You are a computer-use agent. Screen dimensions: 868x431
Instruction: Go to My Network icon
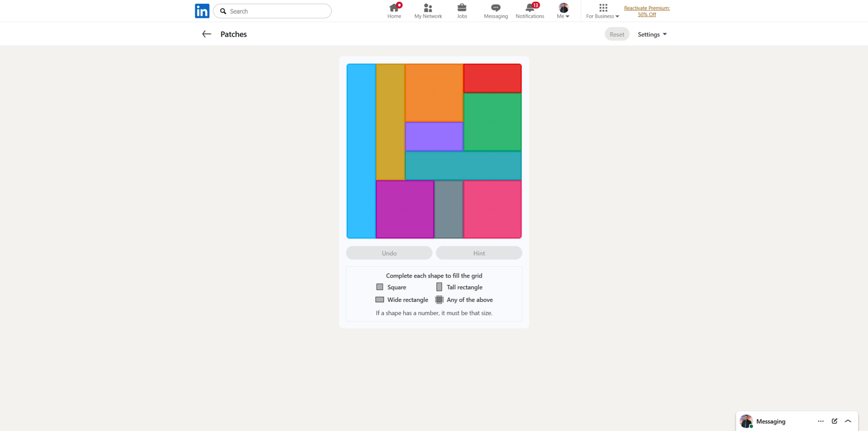[427, 11]
